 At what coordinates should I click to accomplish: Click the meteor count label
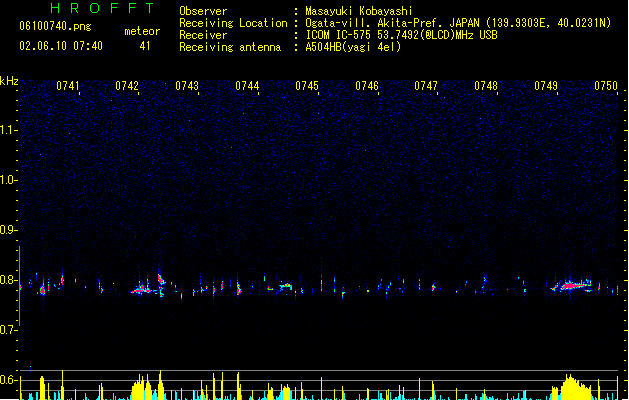tap(142, 31)
